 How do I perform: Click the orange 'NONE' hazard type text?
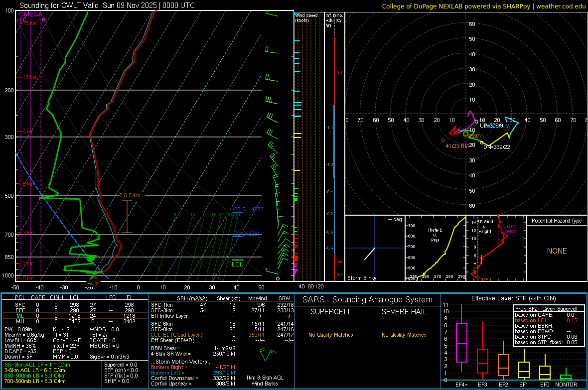tap(557, 251)
